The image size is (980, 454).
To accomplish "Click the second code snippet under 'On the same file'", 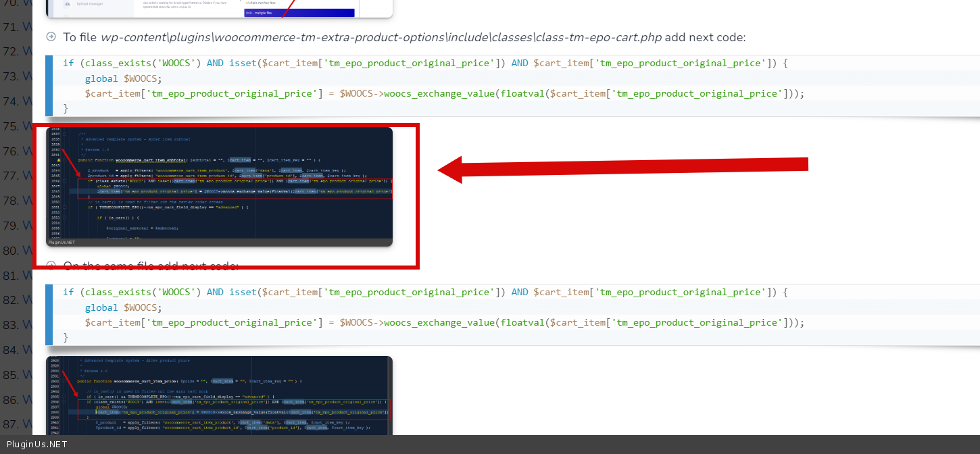I will 433,315.
